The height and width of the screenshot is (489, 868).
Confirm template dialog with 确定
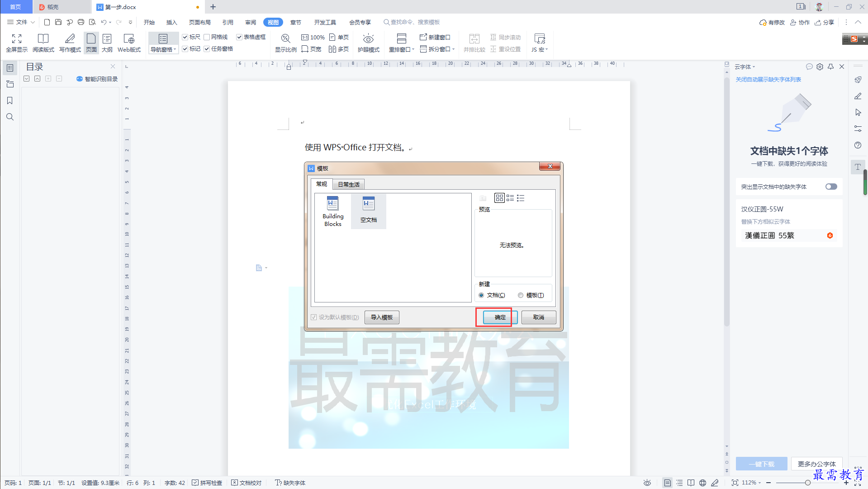pos(500,317)
